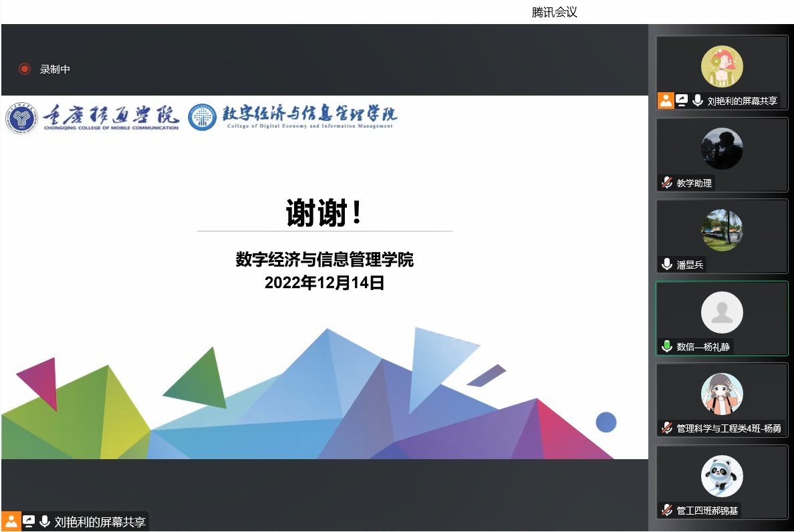Select 潘显兵's palm tree avatar
794x532 pixels.
point(722,230)
